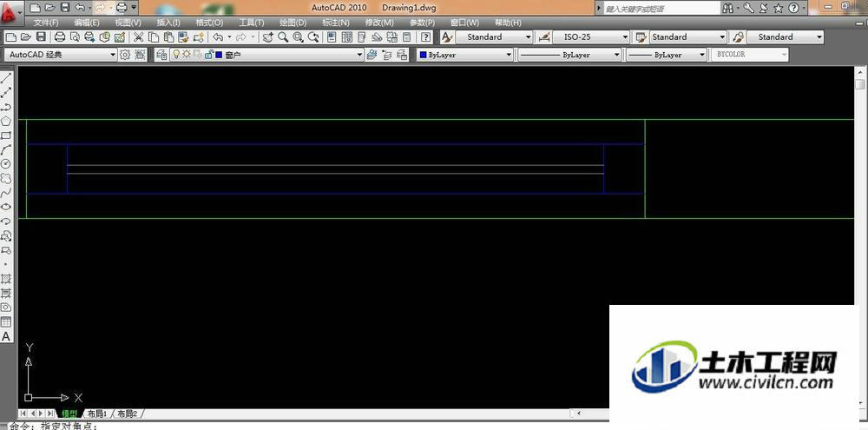Open the Text Style Standard dropdown

point(494,37)
